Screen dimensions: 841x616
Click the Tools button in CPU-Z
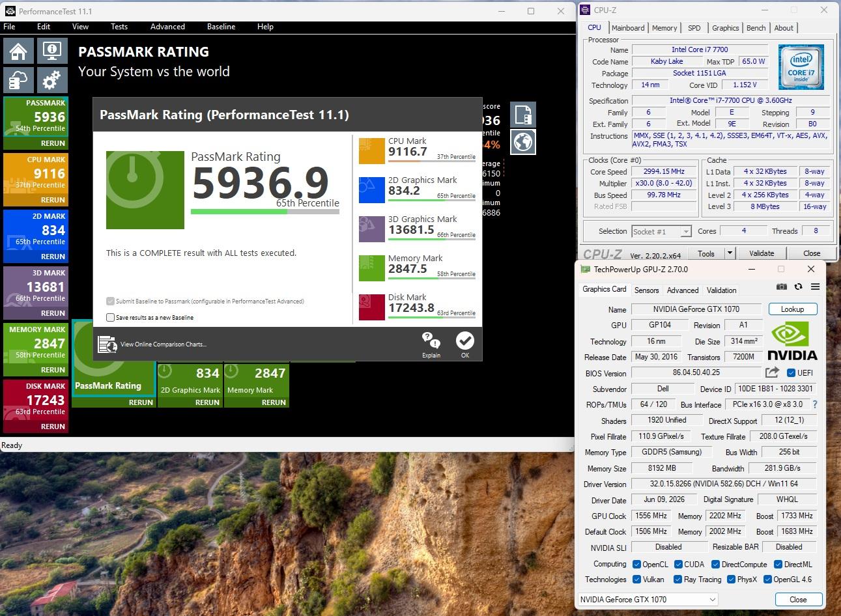pyautogui.click(x=706, y=253)
